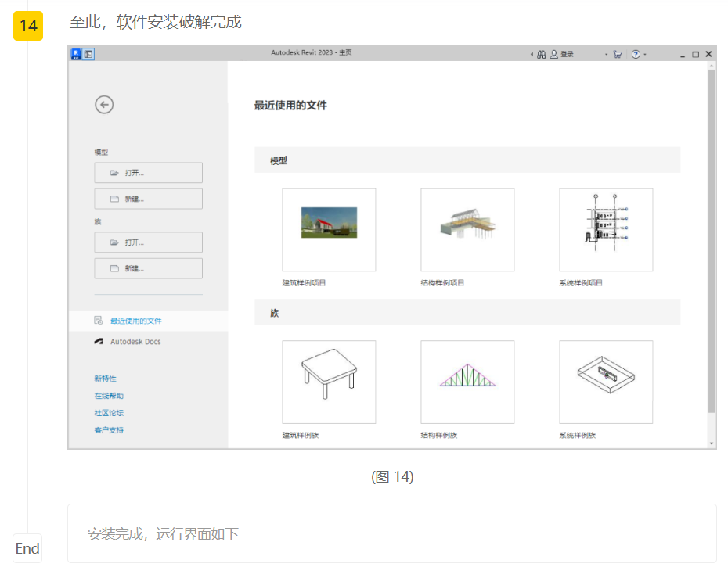Open the binoculars search icon
Viewport: 728px width, 578px height.
pos(541,55)
